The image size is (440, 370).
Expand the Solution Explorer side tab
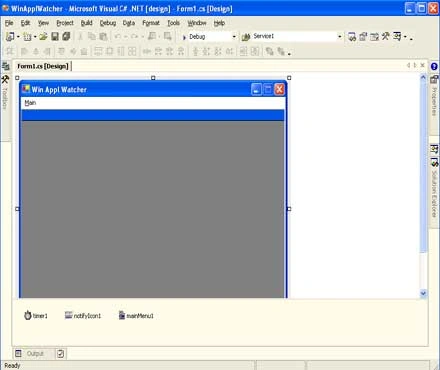tap(434, 189)
